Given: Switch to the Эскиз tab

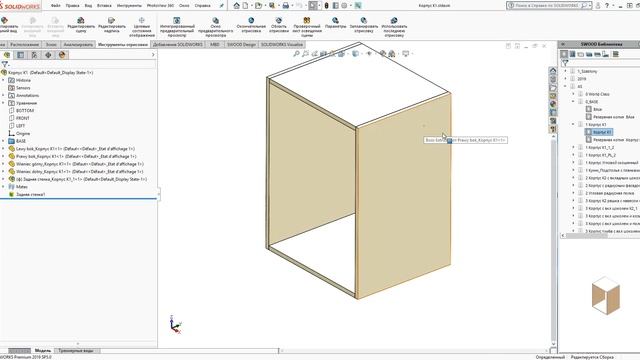Looking at the screenshot, I should point(51,44).
